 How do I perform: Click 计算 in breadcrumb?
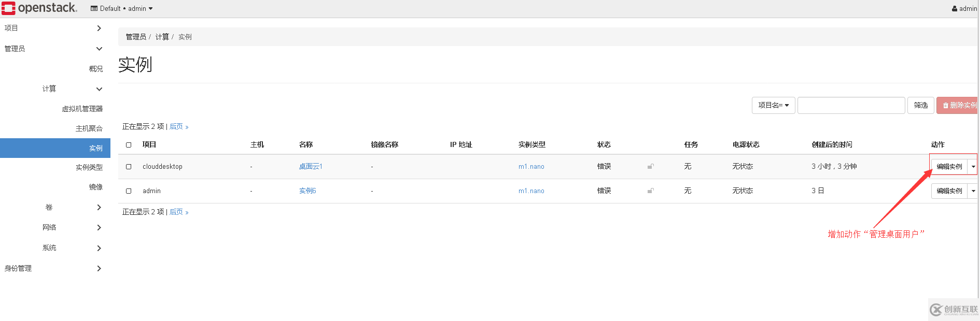162,37
